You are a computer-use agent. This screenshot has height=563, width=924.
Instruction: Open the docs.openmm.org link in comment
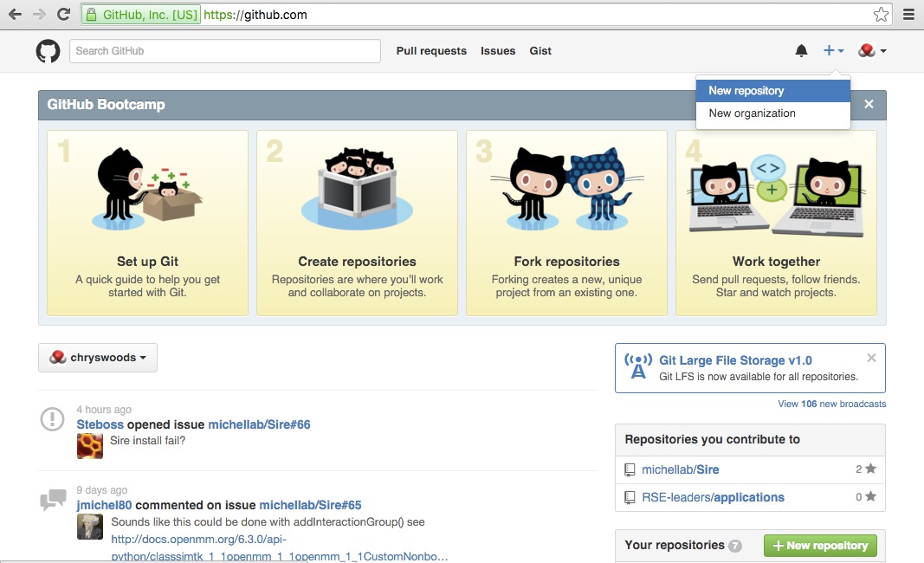coord(280,547)
